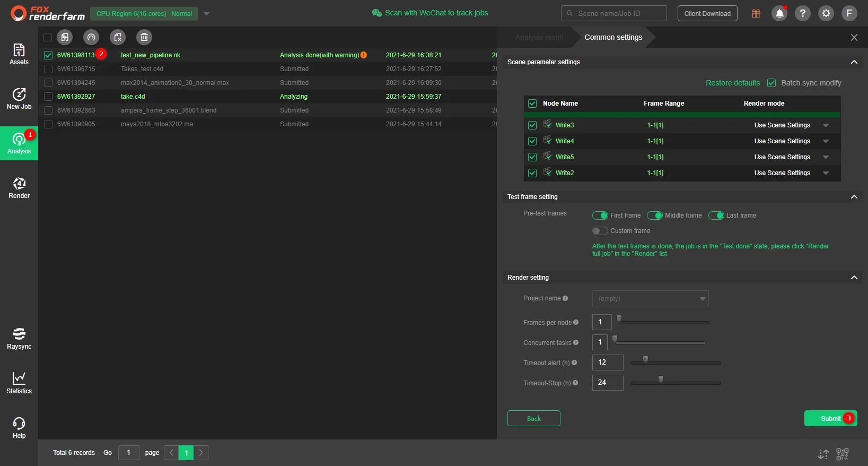Screen dimensions: 868x466
Task: Collapse Scene parameter settings section
Action: [x=854, y=62]
